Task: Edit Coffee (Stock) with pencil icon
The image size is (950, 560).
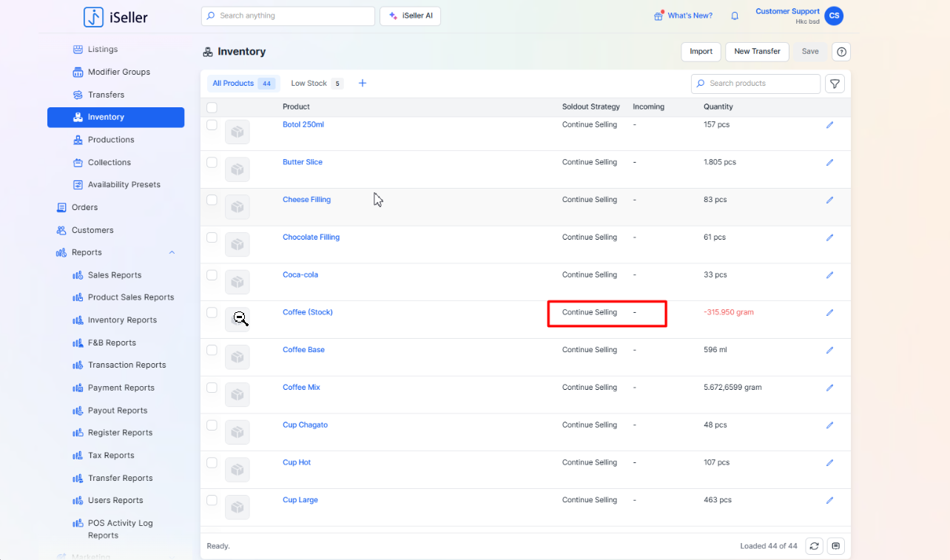Action: point(829,313)
